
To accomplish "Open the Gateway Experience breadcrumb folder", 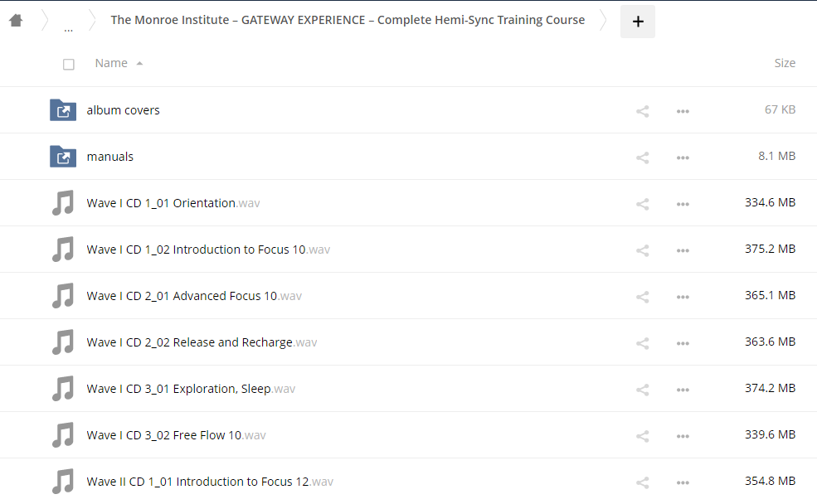I will pyautogui.click(x=348, y=20).
